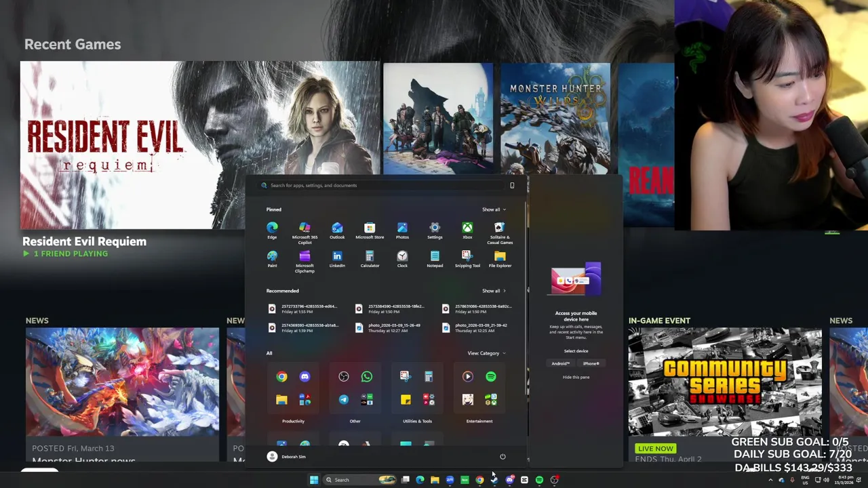Open the Snipping Tool
The height and width of the screenshot is (488, 868).
467,259
